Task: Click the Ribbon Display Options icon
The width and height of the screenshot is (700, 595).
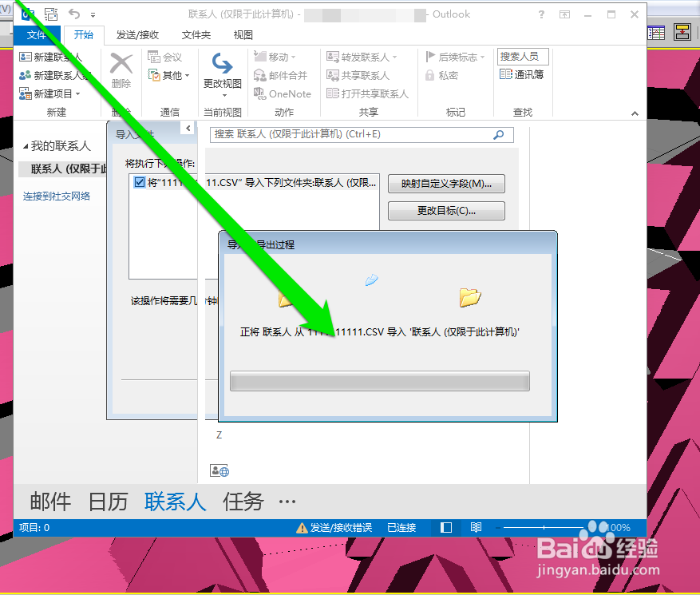Action: pos(565,14)
